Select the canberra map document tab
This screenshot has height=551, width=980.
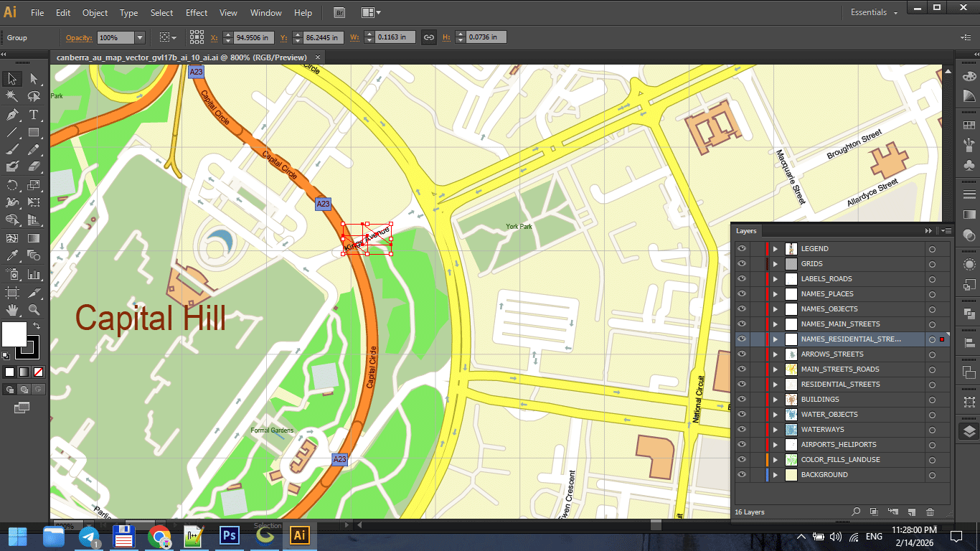(179, 56)
